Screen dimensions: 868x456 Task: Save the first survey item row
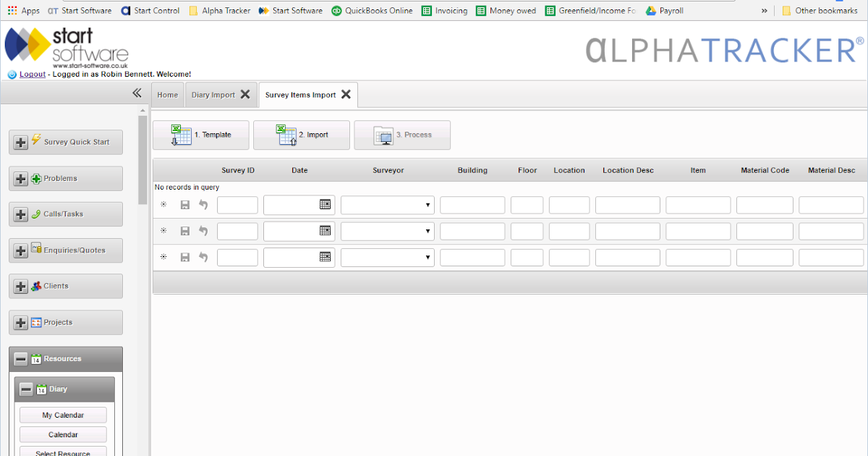184,205
